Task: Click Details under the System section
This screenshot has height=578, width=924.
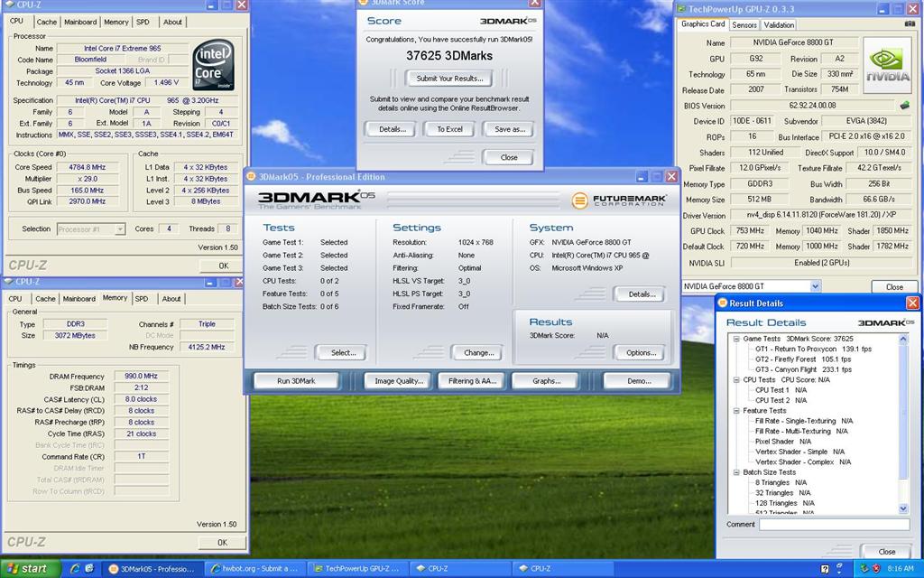Action: (640, 294)
